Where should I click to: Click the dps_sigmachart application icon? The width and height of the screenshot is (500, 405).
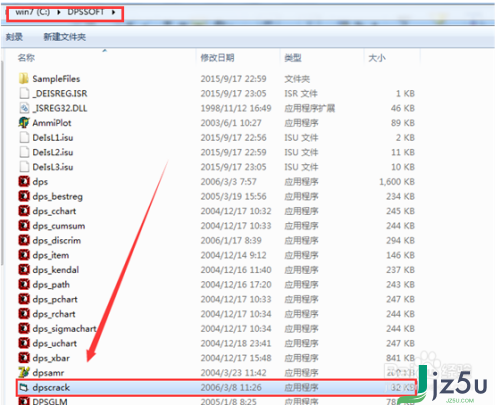point(24,328)
